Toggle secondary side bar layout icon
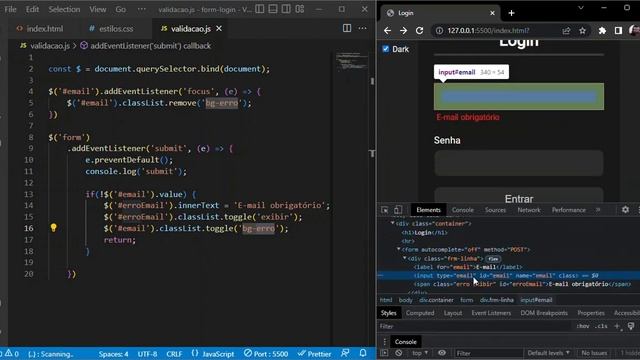 point(286,9)
